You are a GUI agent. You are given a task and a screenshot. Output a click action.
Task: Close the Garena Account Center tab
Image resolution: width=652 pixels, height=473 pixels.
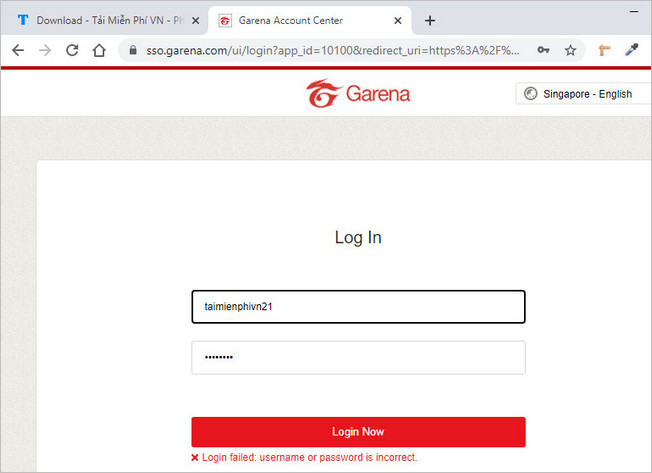tap(399, 20)
